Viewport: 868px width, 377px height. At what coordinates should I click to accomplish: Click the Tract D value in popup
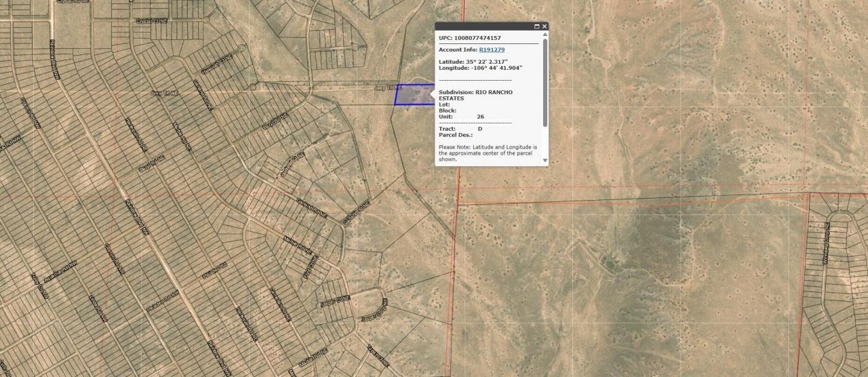tap(480, 128)
